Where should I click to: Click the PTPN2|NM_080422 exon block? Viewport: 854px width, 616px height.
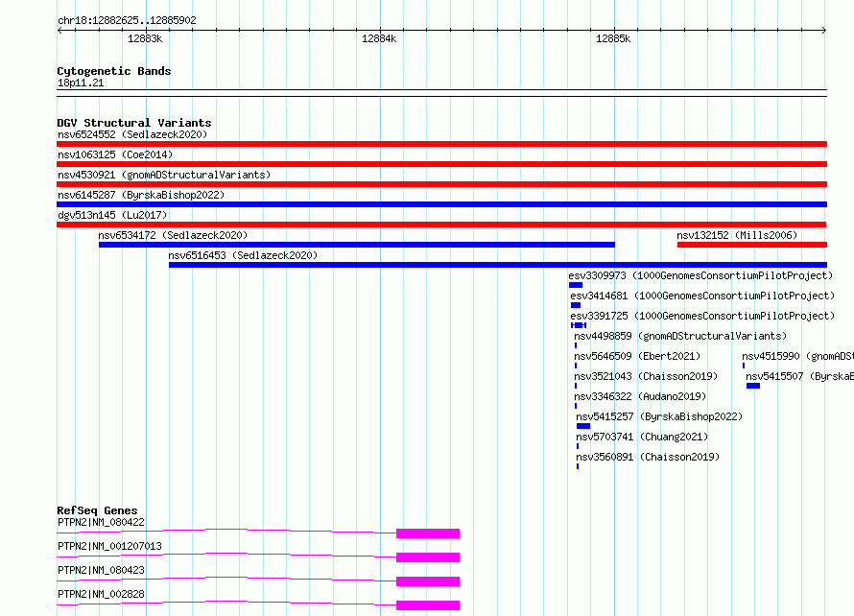pyautogui.click(x=428, y=533)
